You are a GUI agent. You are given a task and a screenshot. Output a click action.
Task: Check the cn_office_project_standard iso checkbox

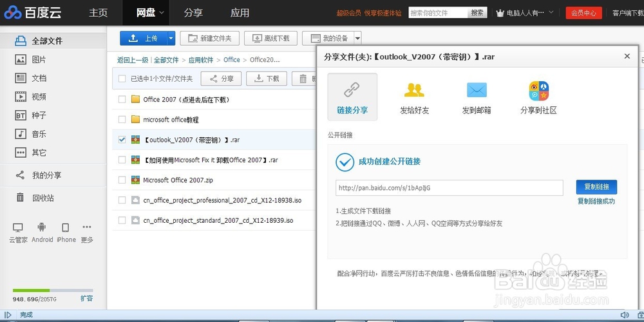pyautogui.click(x=122, y=220)
